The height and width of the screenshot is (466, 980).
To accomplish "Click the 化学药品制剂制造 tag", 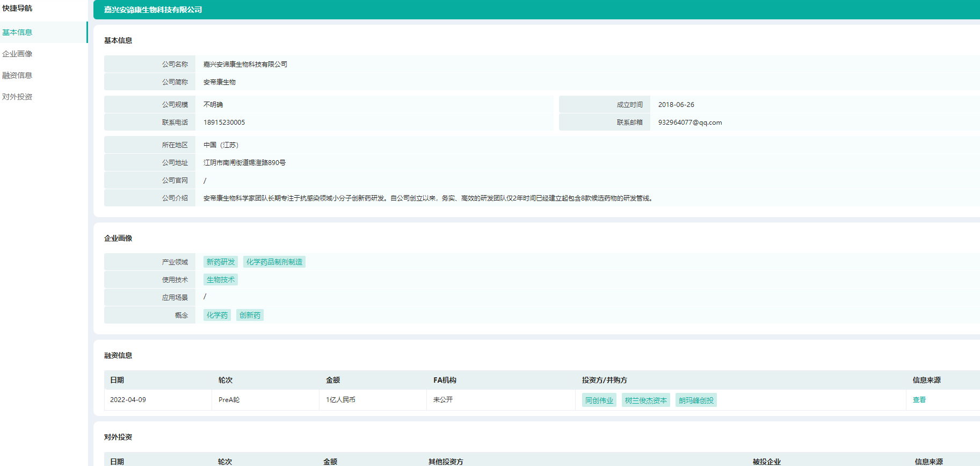I will tap(274, 262).
